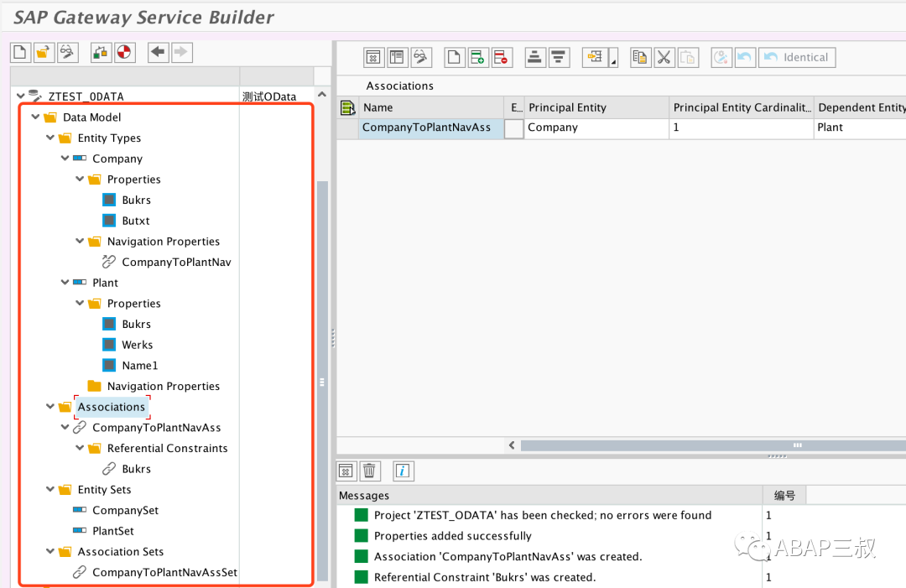Click the tree's vertical scrollbar up arrow

[x=322, y=94]
